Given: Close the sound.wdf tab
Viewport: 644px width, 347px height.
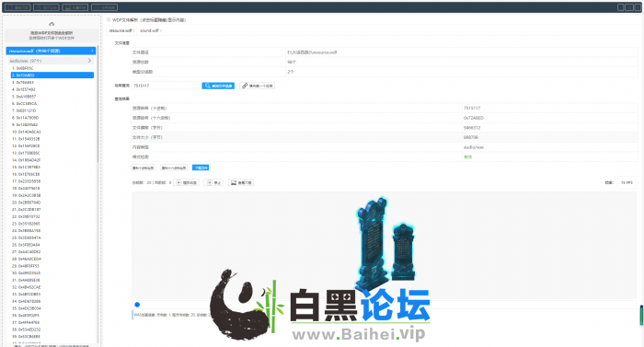Looking at the screenshot, I should (161, 31).
